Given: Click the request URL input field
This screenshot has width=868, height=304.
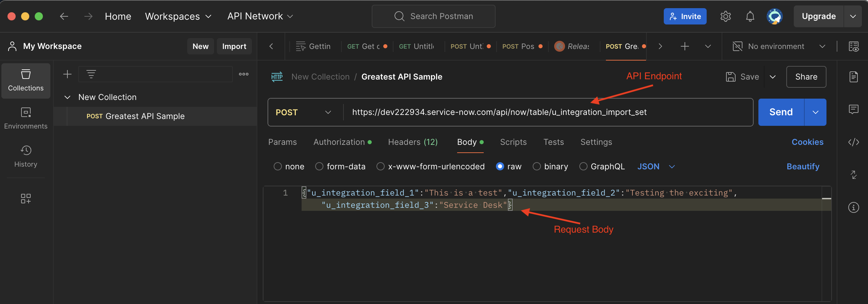Looking at the screenshot, I should (x=545, y=112).
